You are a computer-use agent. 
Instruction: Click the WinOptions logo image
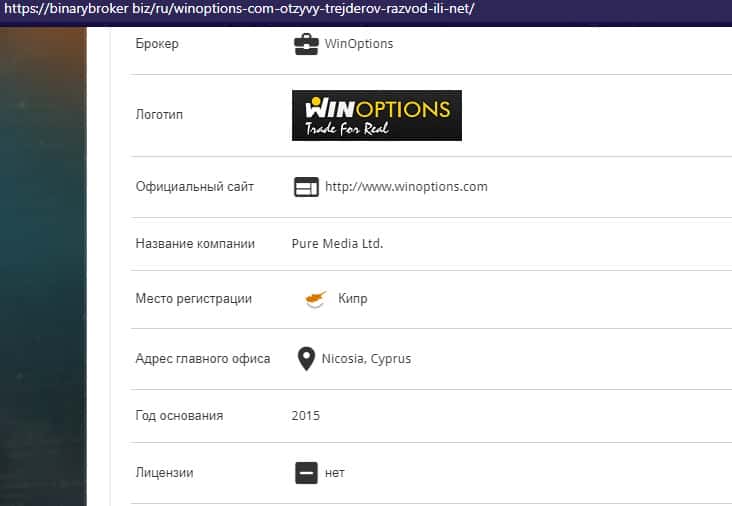click(377, 116)
